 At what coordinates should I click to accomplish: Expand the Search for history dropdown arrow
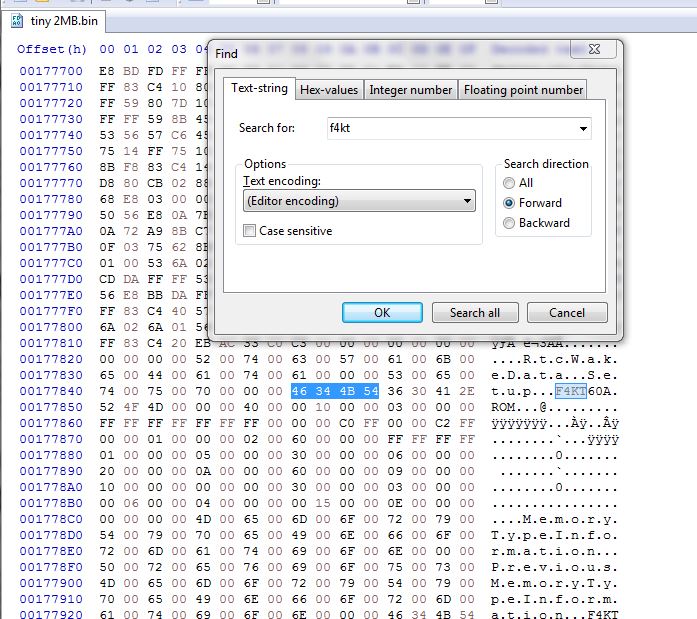tap(583, 129)
